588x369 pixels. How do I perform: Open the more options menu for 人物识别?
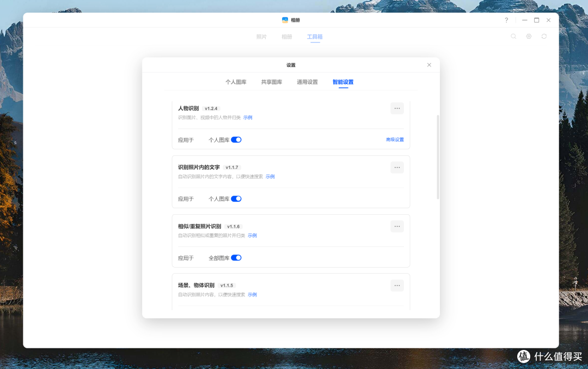pyautogui.click(x=397, y=108)
